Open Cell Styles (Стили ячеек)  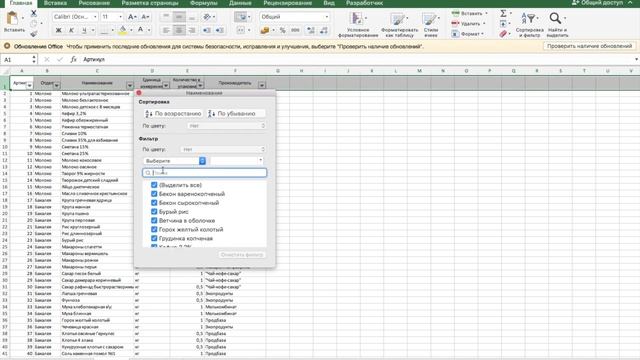(431, 24)
